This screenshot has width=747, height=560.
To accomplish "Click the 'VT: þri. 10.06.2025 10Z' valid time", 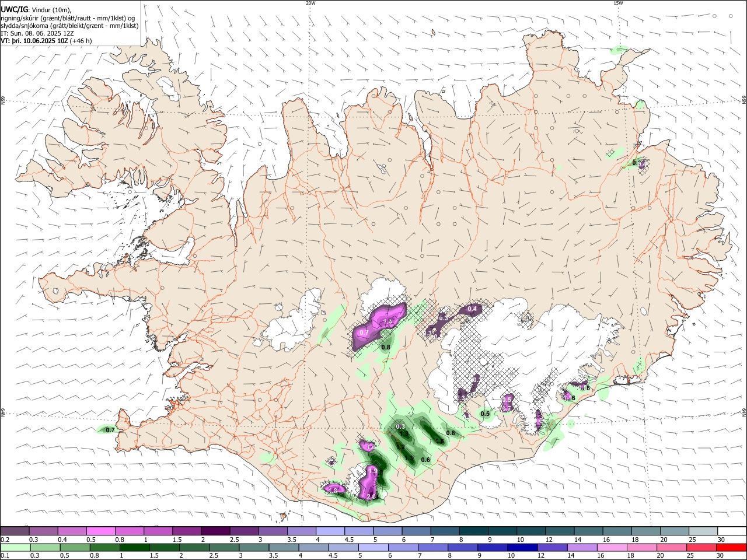I will coord(34,41).
